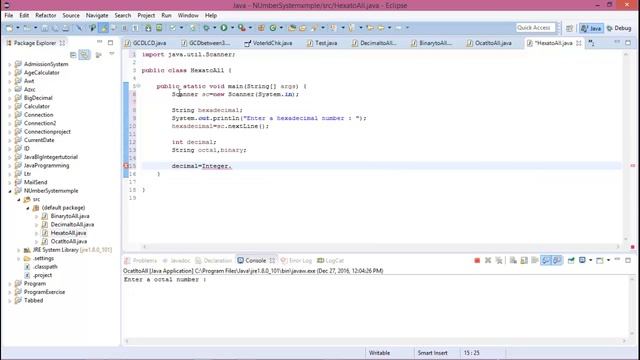Click Remove Launch in the Console toolbar
Viewport: 640px width, 360px height.
pos(488,260)
